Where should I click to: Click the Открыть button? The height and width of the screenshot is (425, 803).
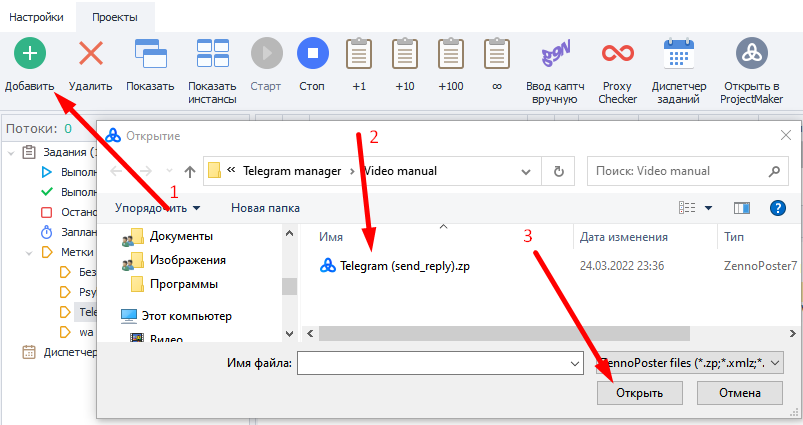click(640, 393)
